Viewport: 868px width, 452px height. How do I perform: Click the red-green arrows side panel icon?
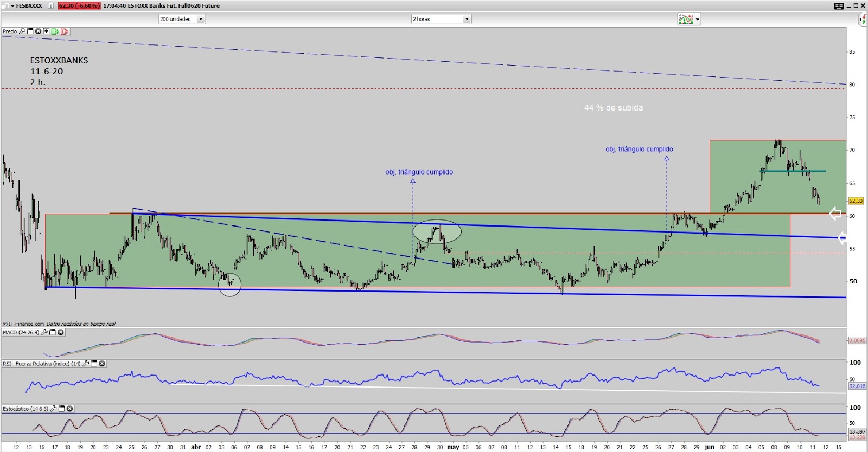[863, 20]
